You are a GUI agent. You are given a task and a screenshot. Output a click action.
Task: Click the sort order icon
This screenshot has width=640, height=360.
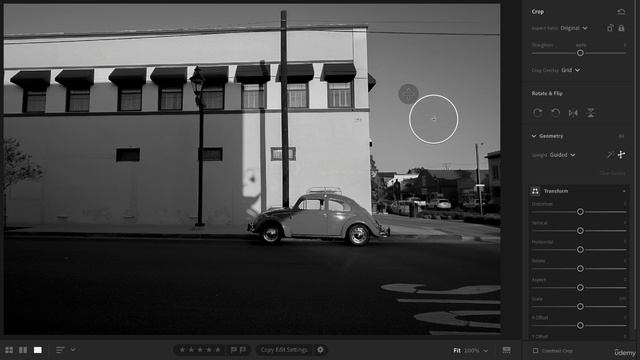pos(60,350)
